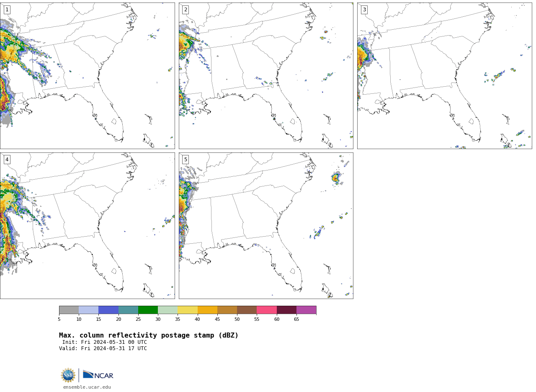Click the Init: Fri 2024-05-31 00 UTC text
The image size is (536, 392).
click(105, 342)
